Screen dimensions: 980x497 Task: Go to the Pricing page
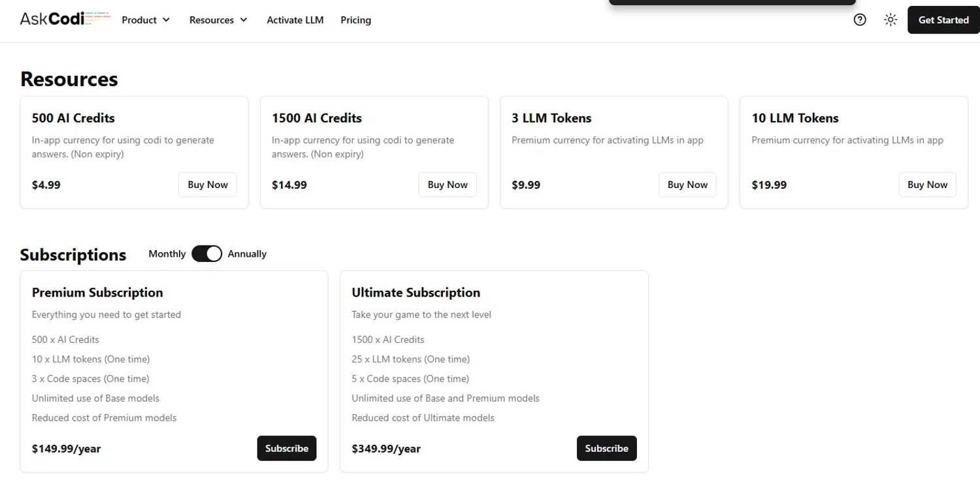coord(356,20)
